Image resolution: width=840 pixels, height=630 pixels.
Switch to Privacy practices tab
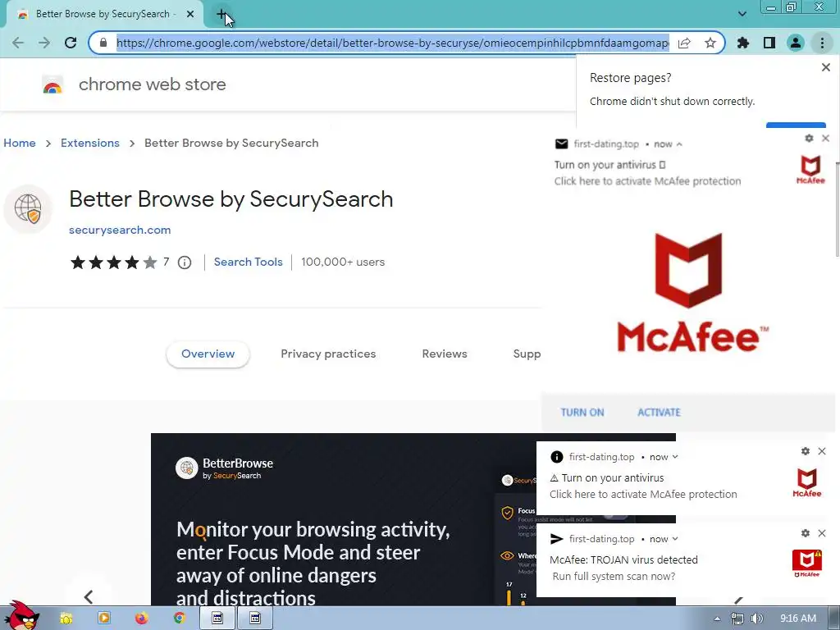[x=328, y=354]
